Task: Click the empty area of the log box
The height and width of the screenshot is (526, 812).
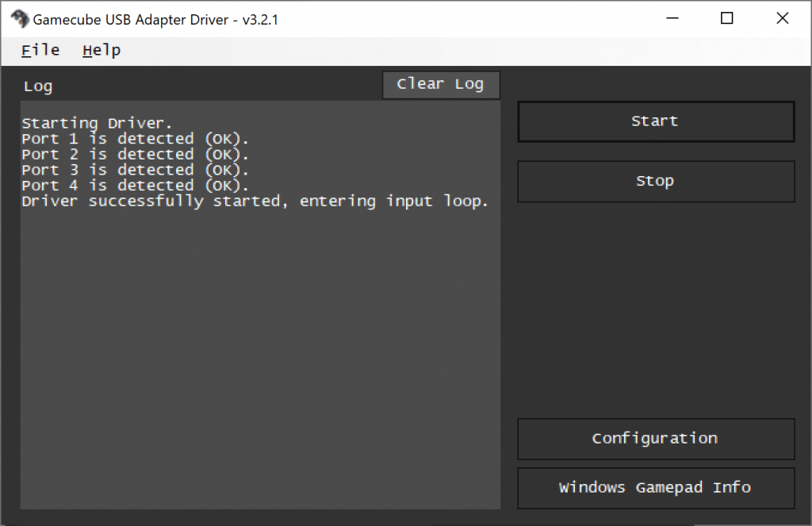Action: [x=260, y=357]
